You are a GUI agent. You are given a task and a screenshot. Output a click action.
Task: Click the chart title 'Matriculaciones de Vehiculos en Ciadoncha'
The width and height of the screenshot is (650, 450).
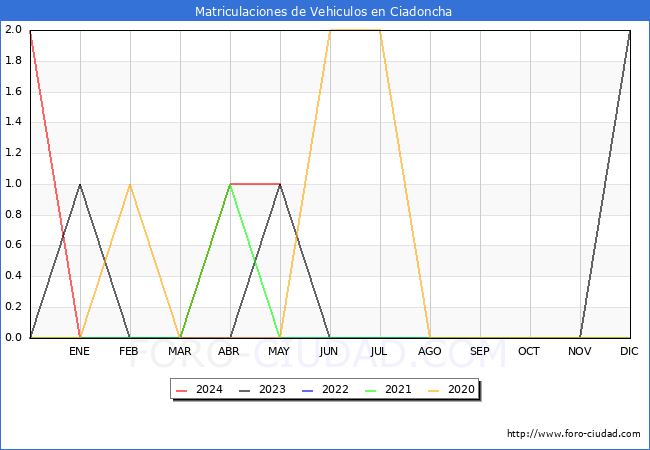[x=323, y=11]
